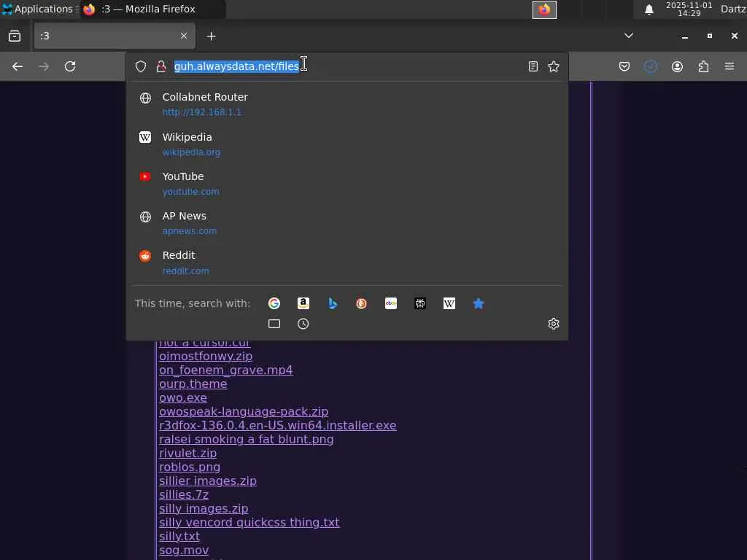Viewport: 747px width, 560px height.
Task: Open ourp.theme link
Action: click(193, 384)
